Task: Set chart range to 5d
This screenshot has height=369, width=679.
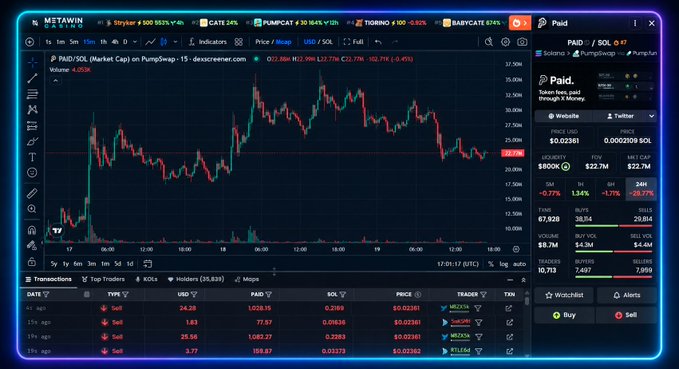Action: (x=118, y=264)
